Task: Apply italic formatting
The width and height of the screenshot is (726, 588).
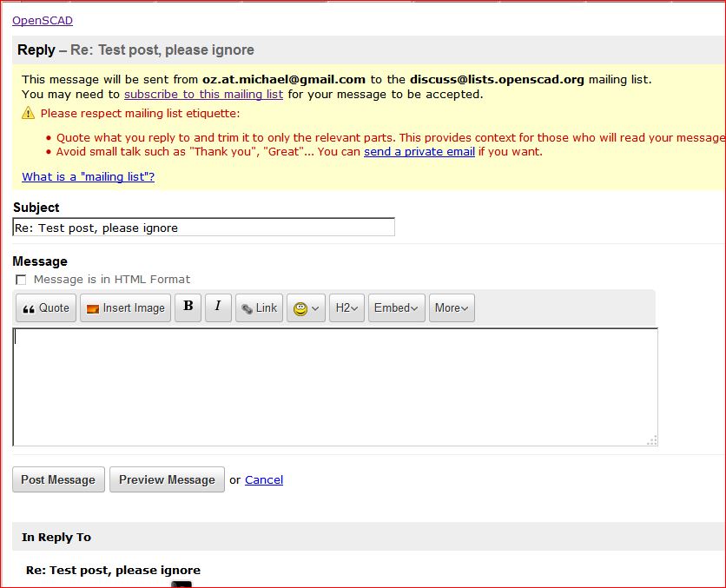Action: 218,307
